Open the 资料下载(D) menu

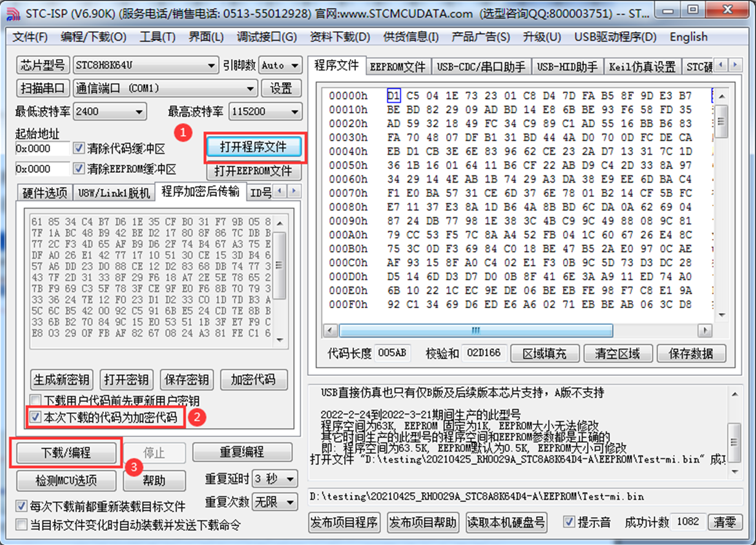pos(340,37)
